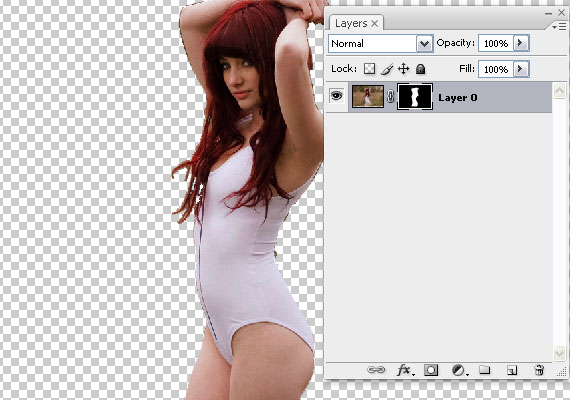Open the Opacity slider arrow
Image resolution: width=570 pixels, height=400 pixels.
521,43
